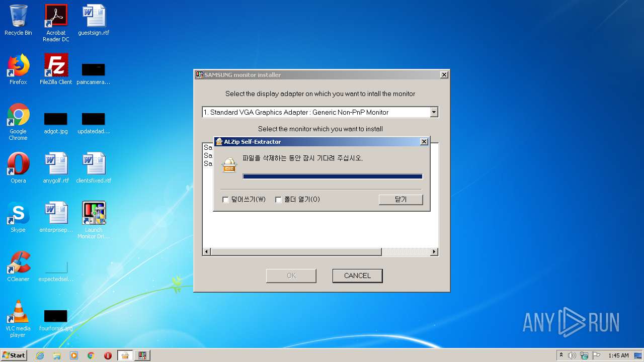Select the clientsfixed.rtf document icon
This screenshot has width=644, height=362.
94,168
